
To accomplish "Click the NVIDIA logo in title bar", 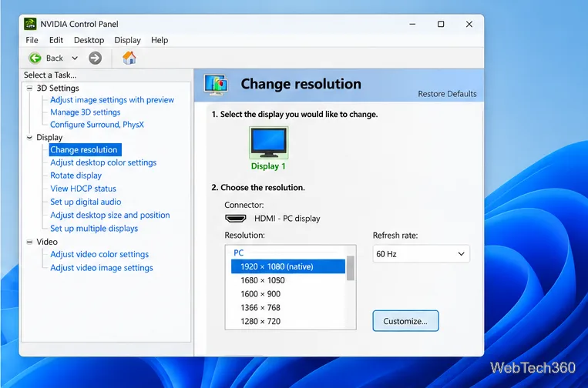I will (x=30, y=24).
